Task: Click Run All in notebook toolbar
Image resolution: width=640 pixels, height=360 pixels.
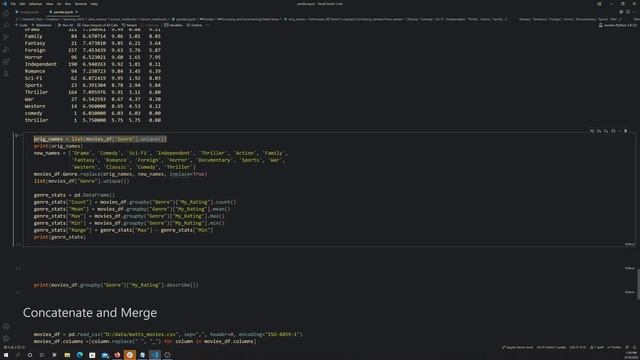Action: coord(65,25)
